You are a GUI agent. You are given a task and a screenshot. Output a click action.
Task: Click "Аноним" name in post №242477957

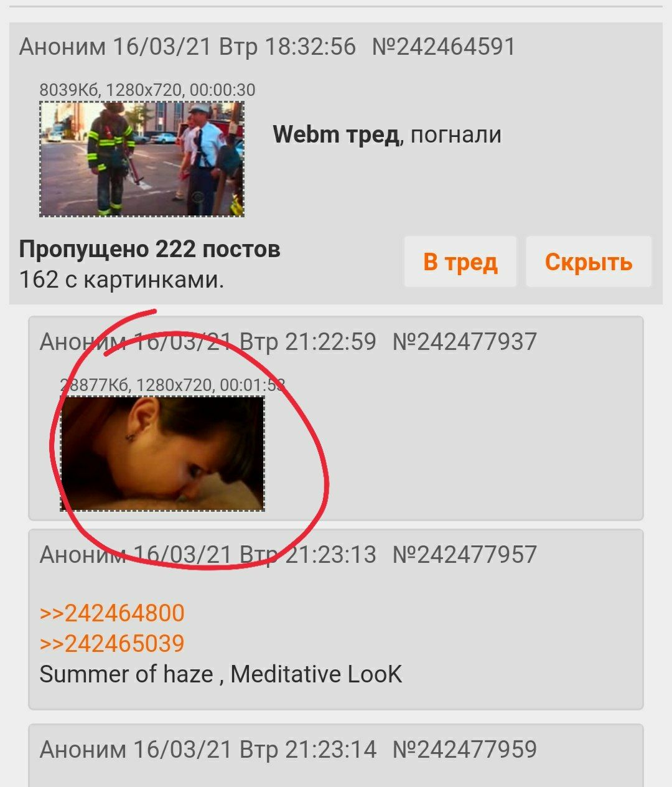(x=83, y=554)
